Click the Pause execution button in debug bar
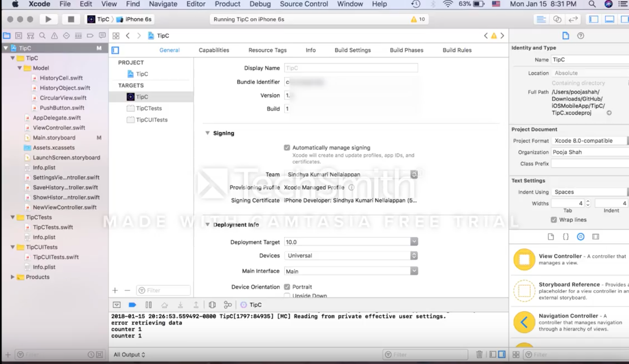The image size is (629, 364). click(x=149, y=305)
